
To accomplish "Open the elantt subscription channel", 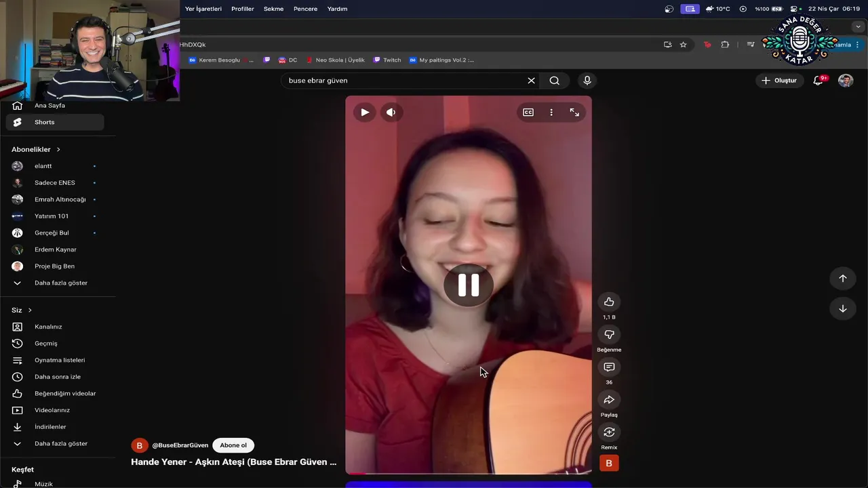I will pos(55,166).
